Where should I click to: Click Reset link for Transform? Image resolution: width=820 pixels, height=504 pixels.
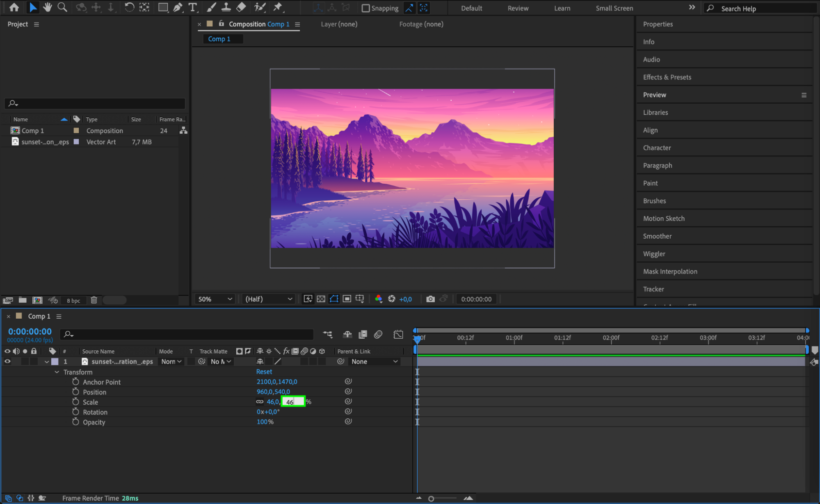coord(264,372)
